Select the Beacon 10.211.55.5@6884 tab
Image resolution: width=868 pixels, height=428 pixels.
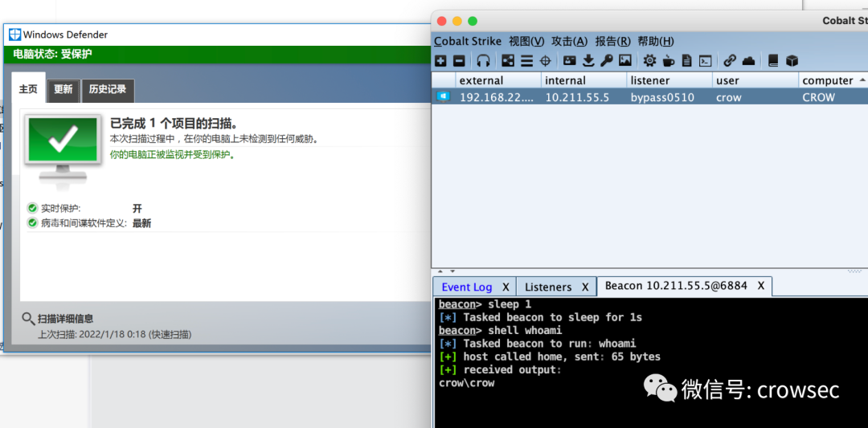[676, 286]
